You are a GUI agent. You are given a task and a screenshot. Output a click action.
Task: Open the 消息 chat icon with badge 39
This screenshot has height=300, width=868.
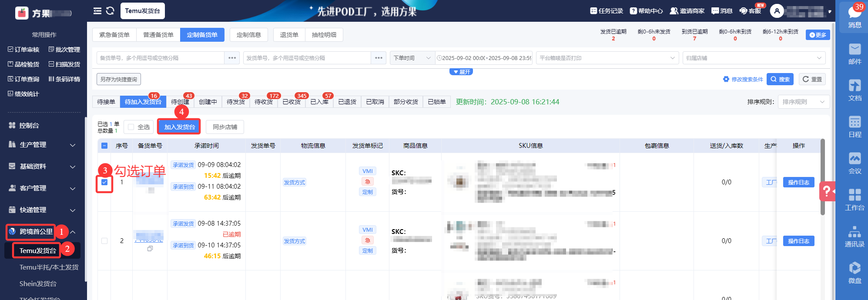point(855,16)
